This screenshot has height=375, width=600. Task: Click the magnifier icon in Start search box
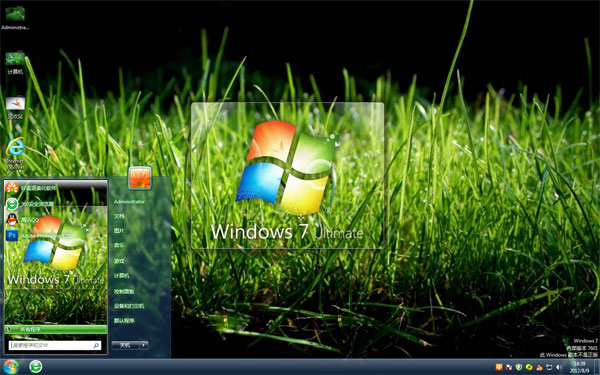tap(96, 346)
